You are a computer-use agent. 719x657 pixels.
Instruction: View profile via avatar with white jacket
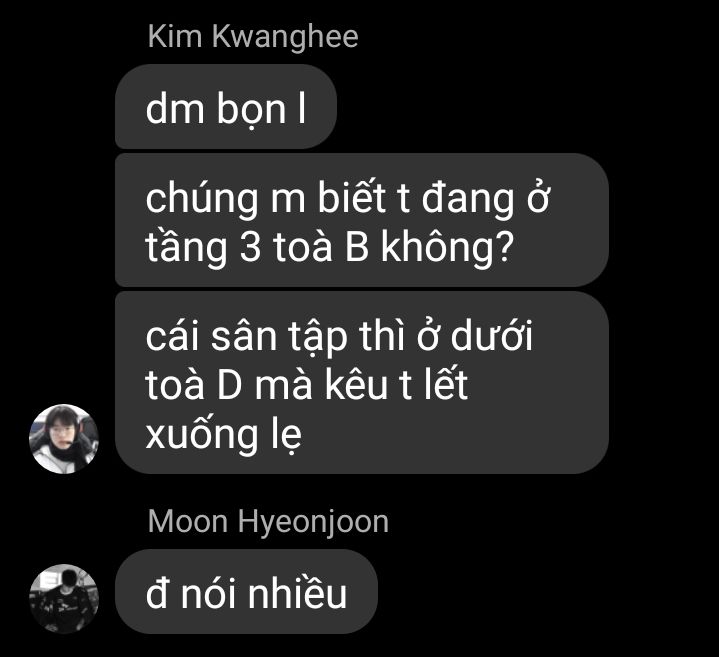click(64, 439)
